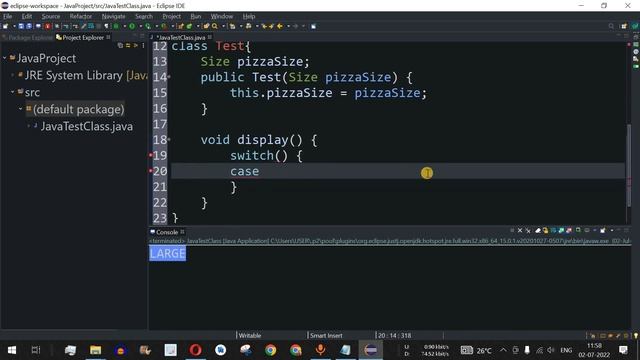Click the Coverage run toolbar icon
640x360 pixels.
(x=148, y=26)
